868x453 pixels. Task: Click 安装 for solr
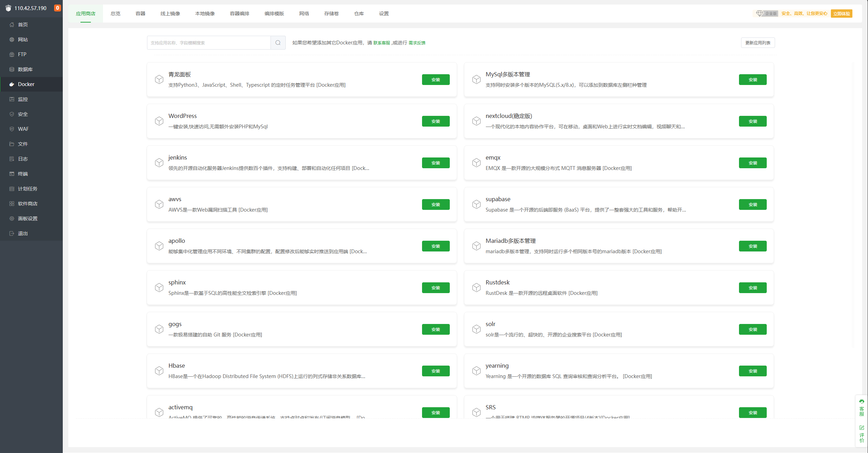753,329
